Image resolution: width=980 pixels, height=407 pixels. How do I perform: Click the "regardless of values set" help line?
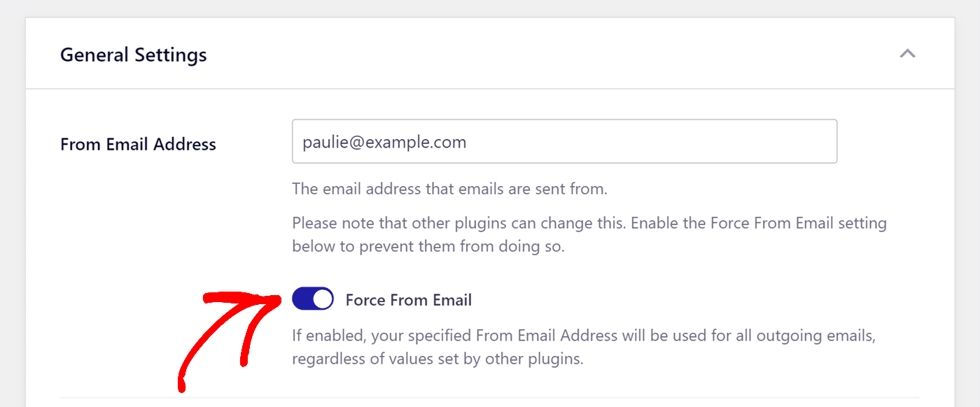437,359
